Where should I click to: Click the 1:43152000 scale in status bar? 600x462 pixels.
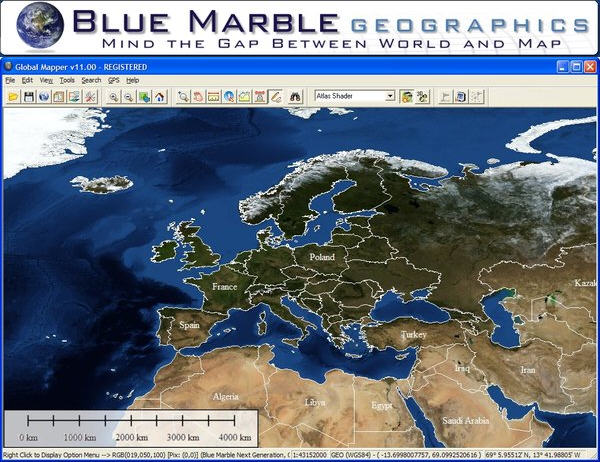pos(310,455)
